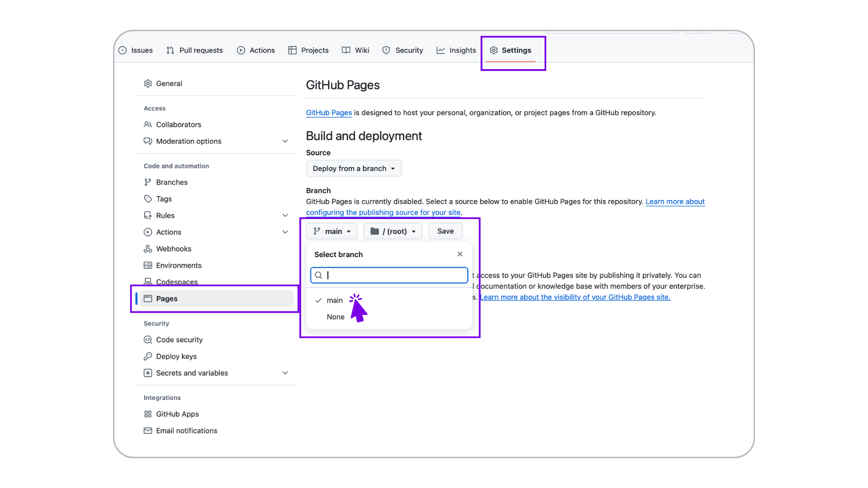Click the Environments server icon
The height and width of the screenshot is (488, 868).
click(x=148, y=265)
